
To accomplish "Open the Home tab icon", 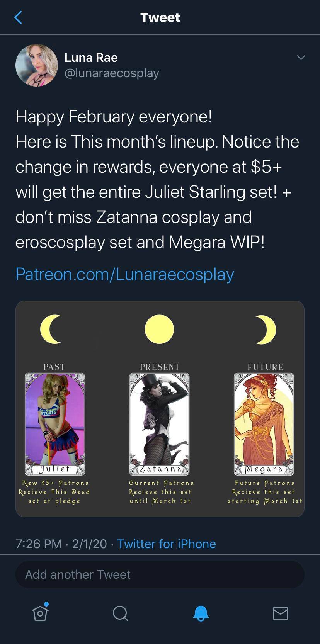I will (x=40, y=612).
